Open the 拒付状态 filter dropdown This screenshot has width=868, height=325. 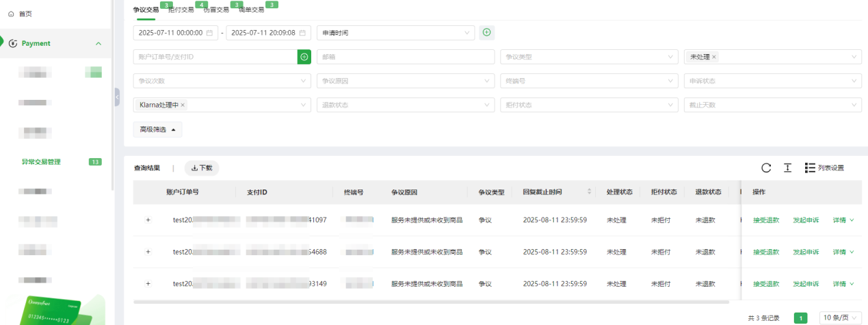point(589,105)
